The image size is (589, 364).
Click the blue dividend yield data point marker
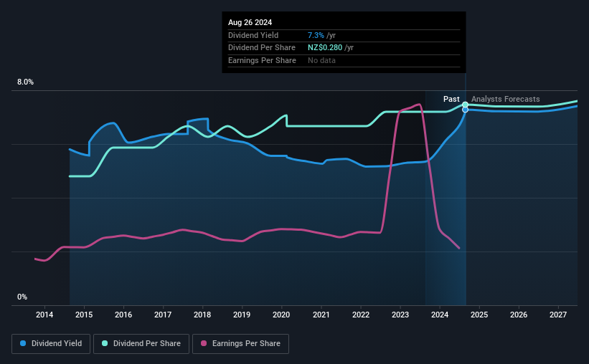pyautogui.click(x=465, y=110)
